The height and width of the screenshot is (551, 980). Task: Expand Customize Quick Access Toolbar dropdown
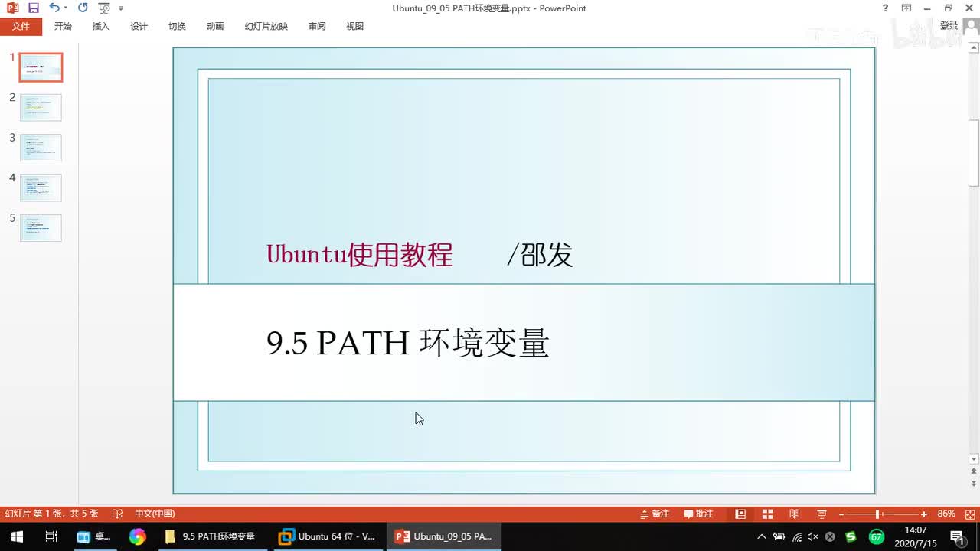click(121, 8)
